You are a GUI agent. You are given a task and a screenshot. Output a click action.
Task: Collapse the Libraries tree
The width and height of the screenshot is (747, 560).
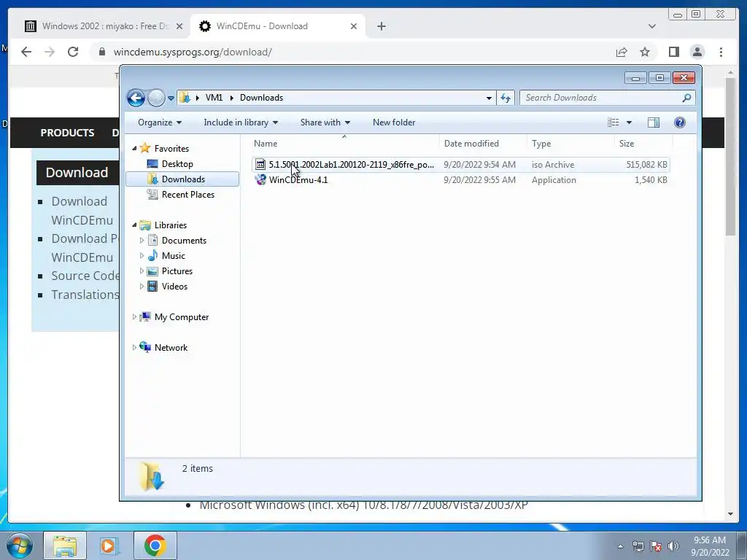pos(134,225)
